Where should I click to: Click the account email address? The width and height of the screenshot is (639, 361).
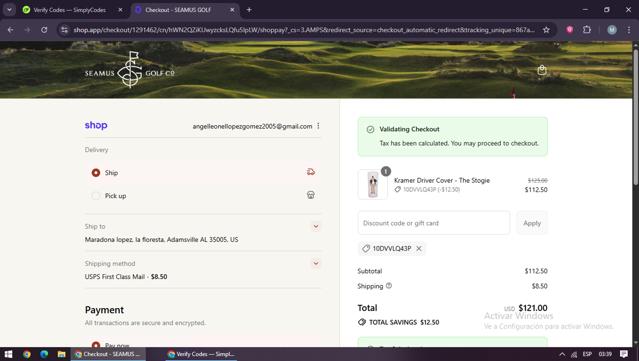pos(252,126)
